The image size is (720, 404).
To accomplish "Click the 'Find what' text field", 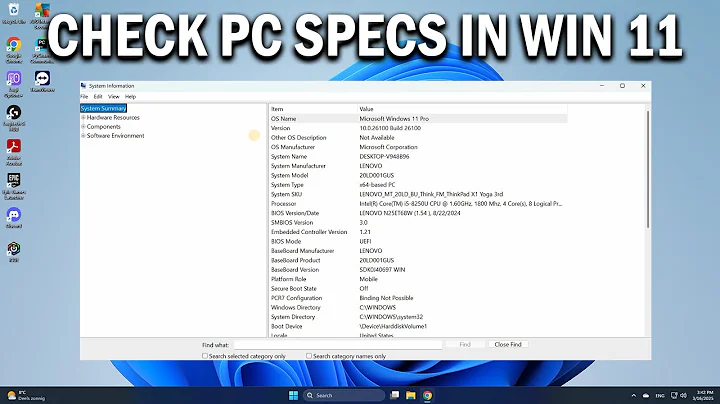I will (338, 345).
